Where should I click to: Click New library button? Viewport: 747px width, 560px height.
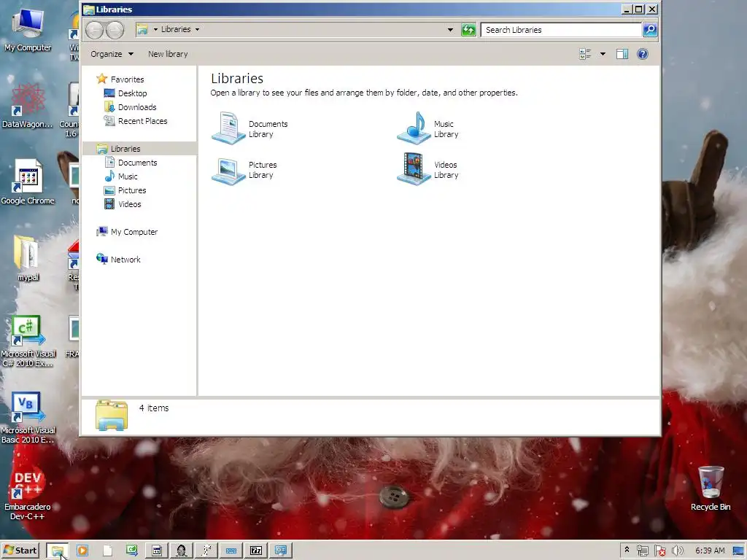pyautogui.click(x=168, y=54)
